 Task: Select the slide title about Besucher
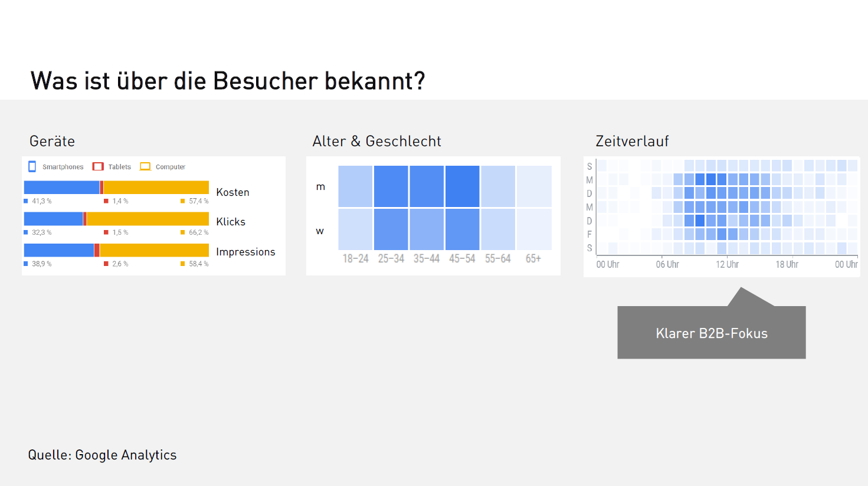(x=228, y=81)
